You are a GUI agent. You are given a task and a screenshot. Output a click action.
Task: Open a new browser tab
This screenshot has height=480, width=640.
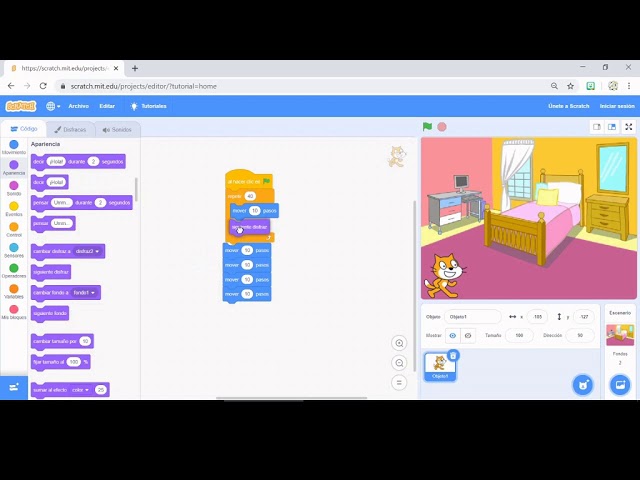[135, 69]
